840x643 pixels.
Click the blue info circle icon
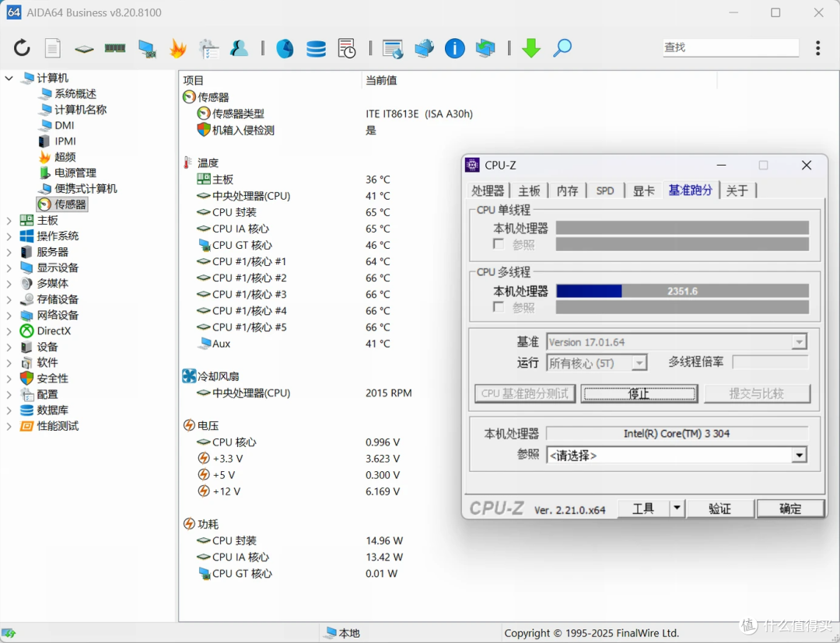click(454, 49)
